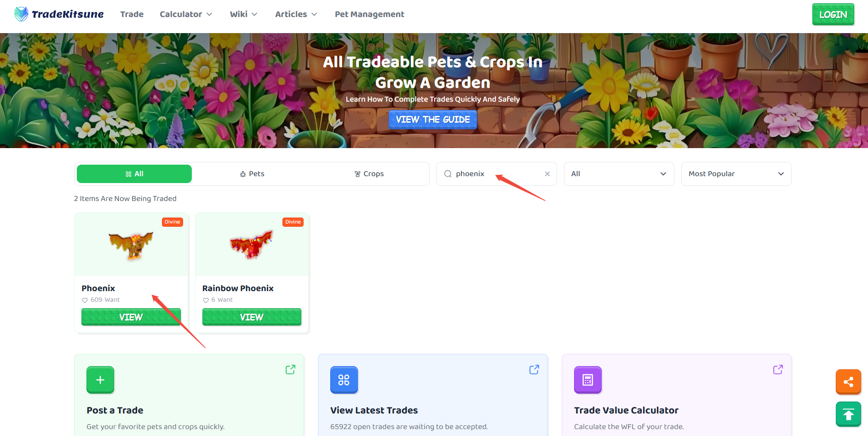Click '65922 open trades' description text
868x436 pixels.
click(409, 427)
